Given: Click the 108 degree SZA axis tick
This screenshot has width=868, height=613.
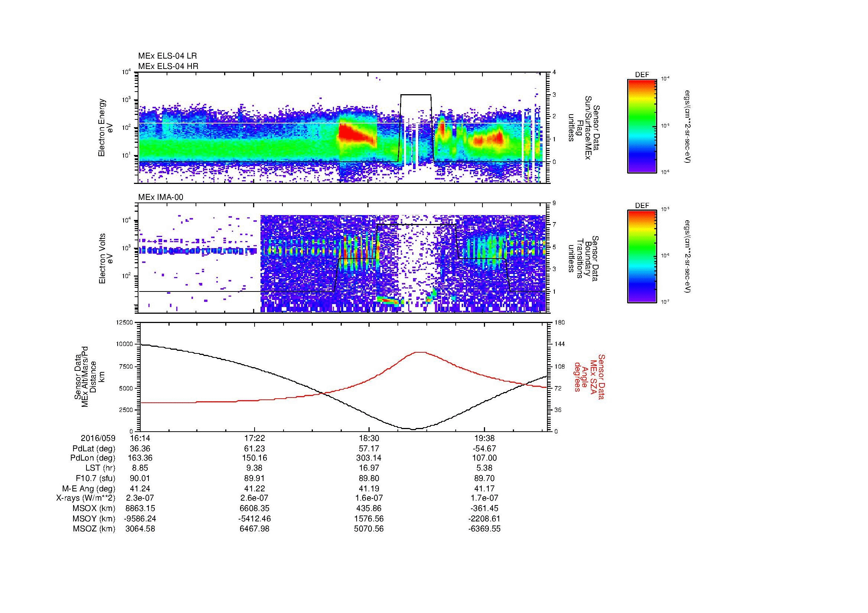Looking at the screenshot, I should pos(559,366).
